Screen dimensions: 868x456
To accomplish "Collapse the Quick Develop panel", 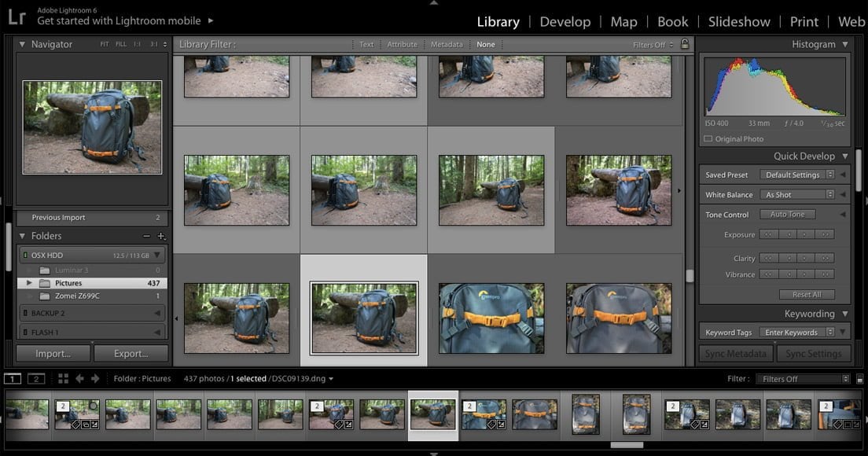I will click(845, 156).
